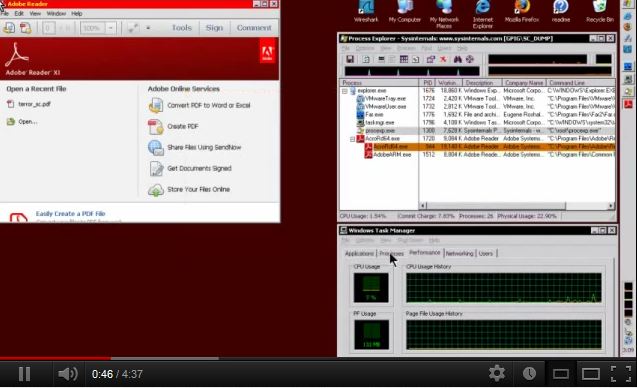Open the Help menu in Adobe Reader
Viewport: 637px width, 388px height.
tap(77, 13)
